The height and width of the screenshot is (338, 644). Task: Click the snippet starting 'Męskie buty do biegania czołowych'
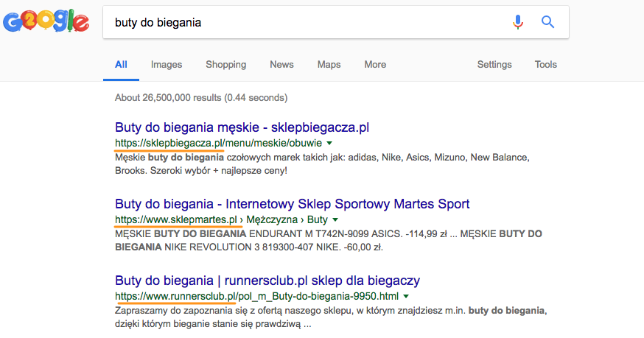323,164
